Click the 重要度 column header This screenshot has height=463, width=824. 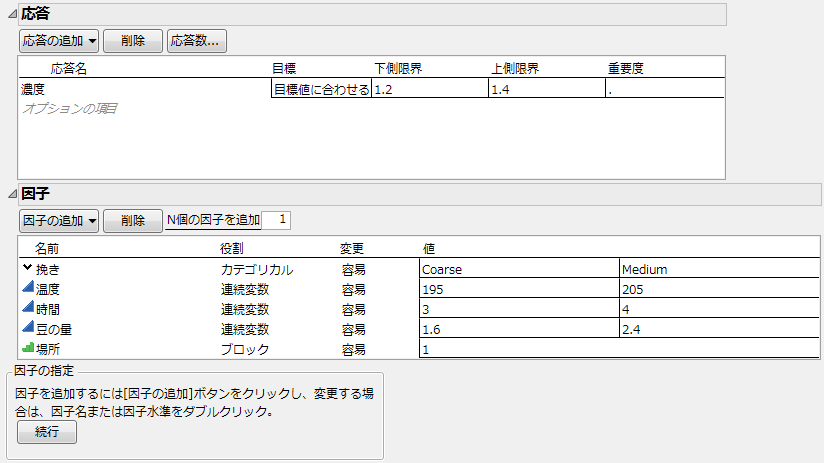[x=625, y=68]
